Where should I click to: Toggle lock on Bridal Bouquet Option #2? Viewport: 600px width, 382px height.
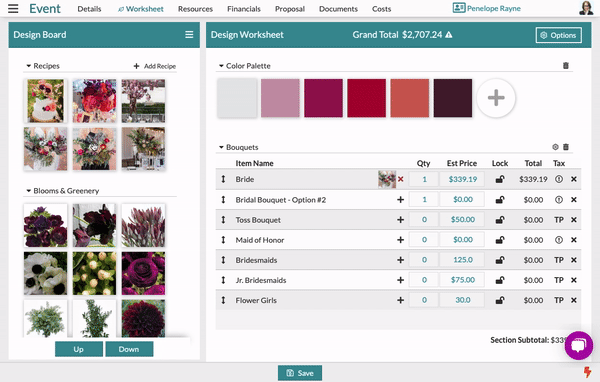tap(500, 199)
